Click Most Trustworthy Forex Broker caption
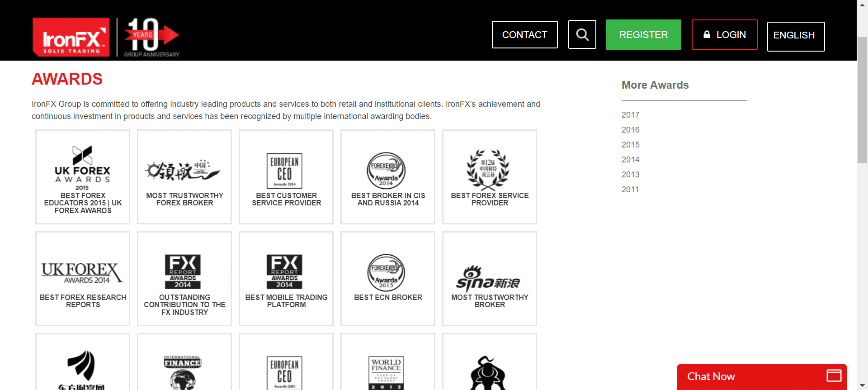The width and height of the screenshot is (868, 390). pyautogui.click(x=184, y=199)
